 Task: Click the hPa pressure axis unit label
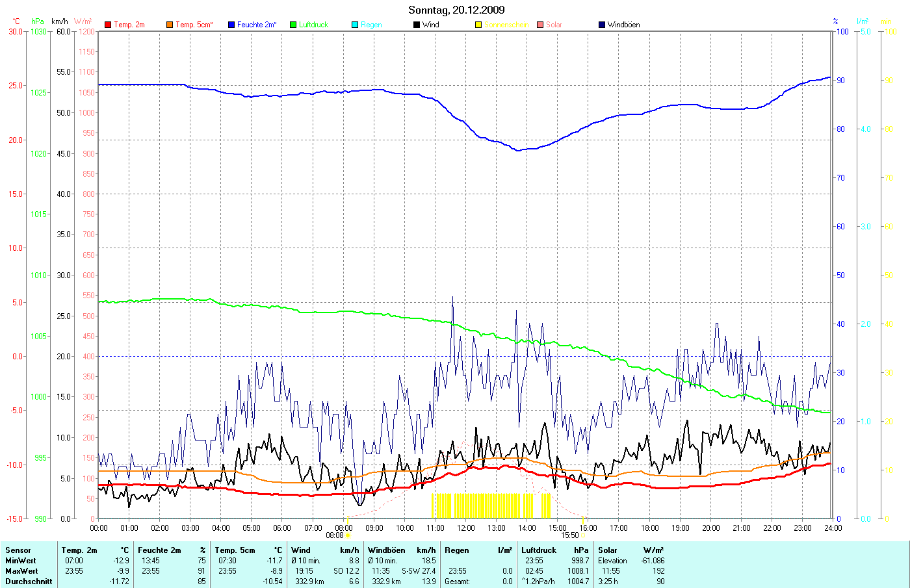(x=37, y=21)
